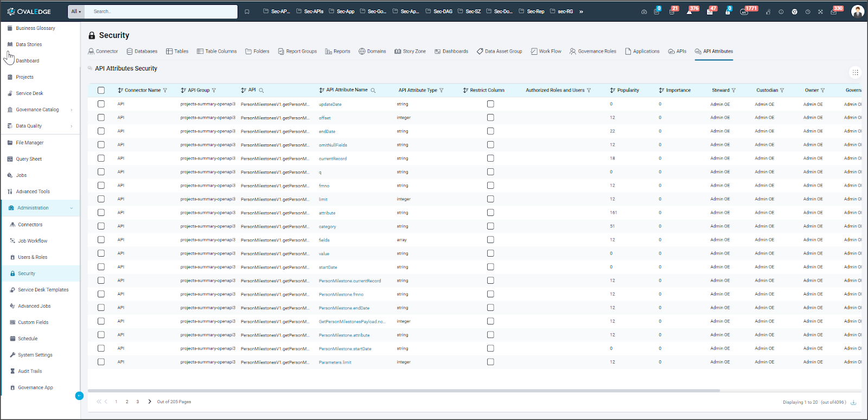Click into the global Search field
Screen dimensions: 868x420
[x=161, y=11]
